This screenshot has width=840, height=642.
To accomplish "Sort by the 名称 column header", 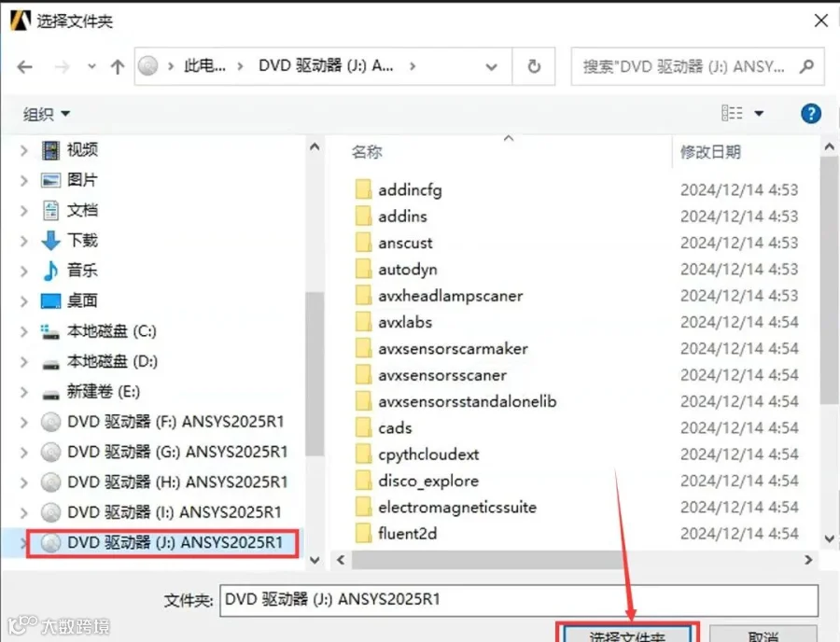I will [x=367, y=152].
